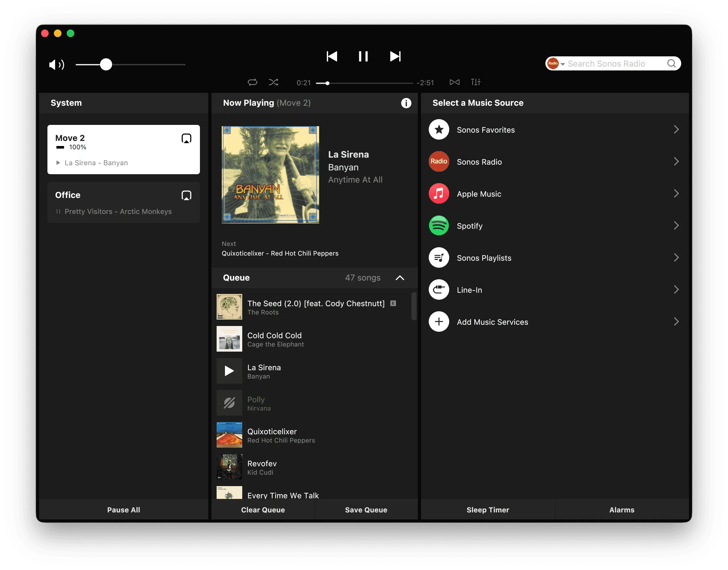Open the EQ settings icon
The width and height of the screenshot is (728, 570).
[476, 82]
